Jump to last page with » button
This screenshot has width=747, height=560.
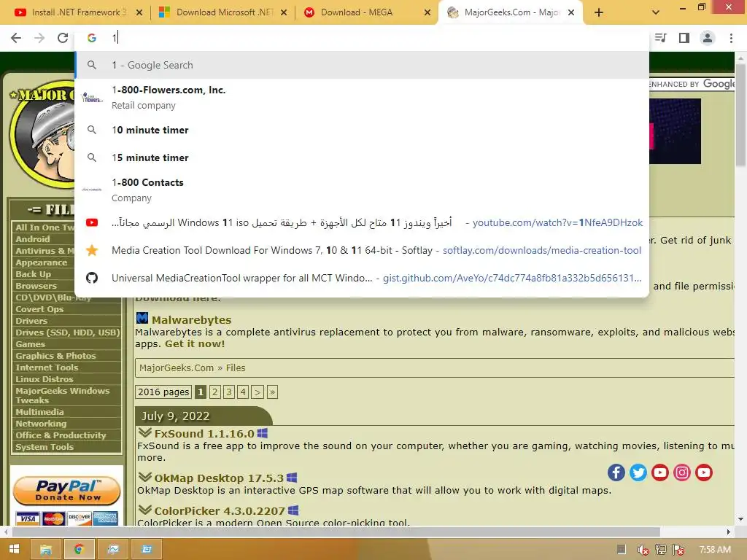(x=272, y=392)
